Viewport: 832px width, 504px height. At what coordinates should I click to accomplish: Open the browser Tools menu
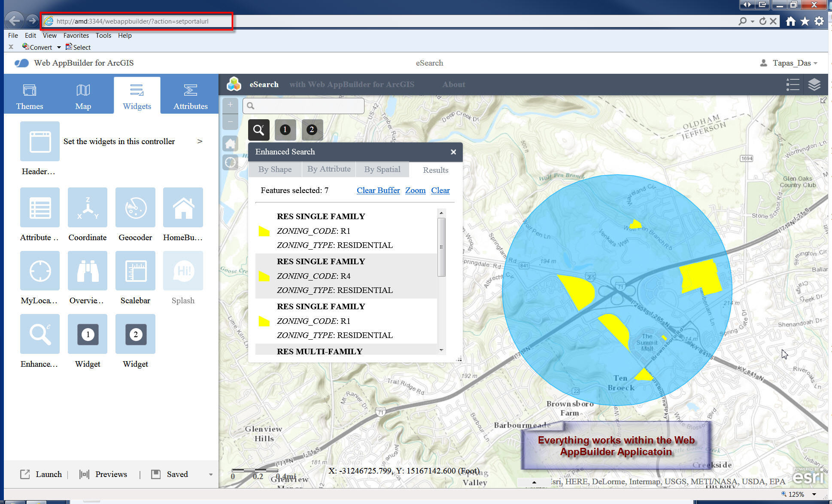pos(103,36)
